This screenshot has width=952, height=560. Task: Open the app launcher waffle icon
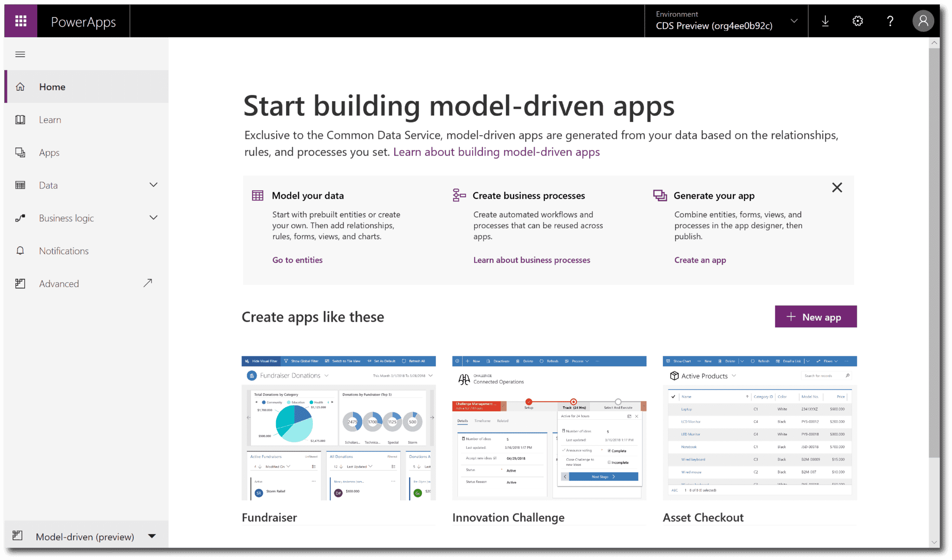[21, 21]
